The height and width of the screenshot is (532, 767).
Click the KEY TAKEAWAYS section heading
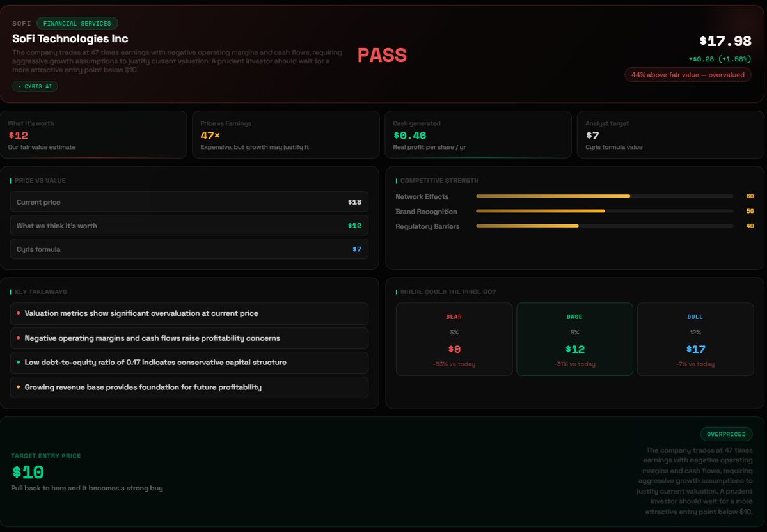[40, 292]
